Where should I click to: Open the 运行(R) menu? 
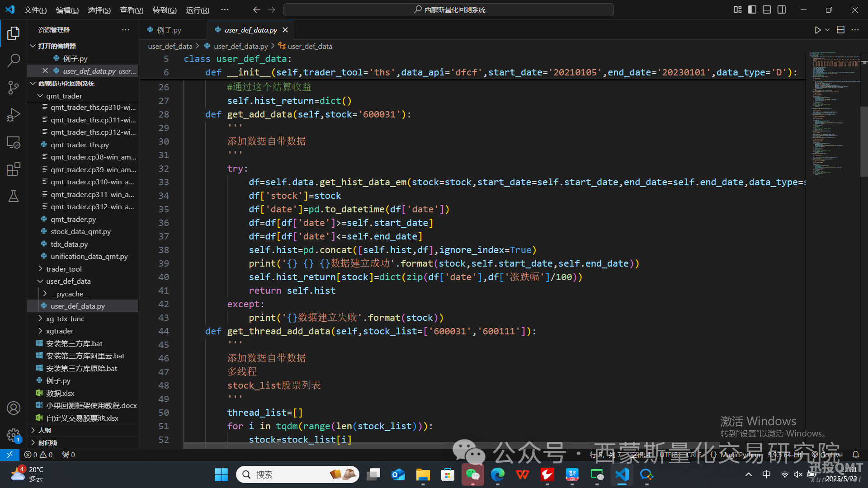(x=198, y=10)
